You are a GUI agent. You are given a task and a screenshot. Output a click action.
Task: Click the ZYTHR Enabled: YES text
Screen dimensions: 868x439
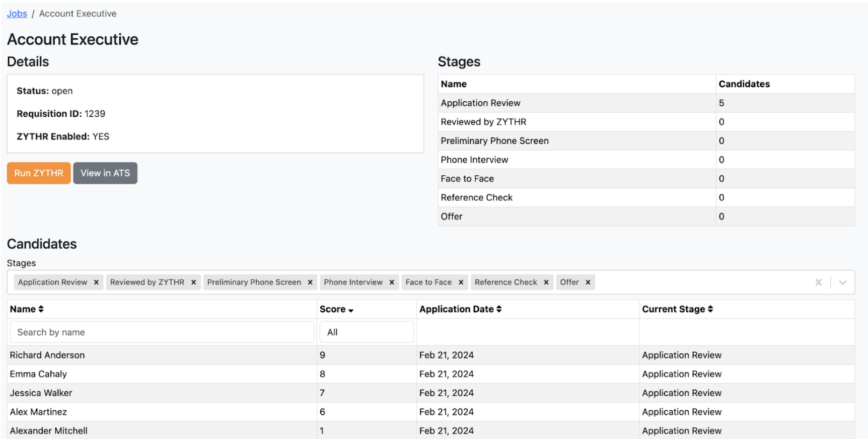[x=63, y=136]
